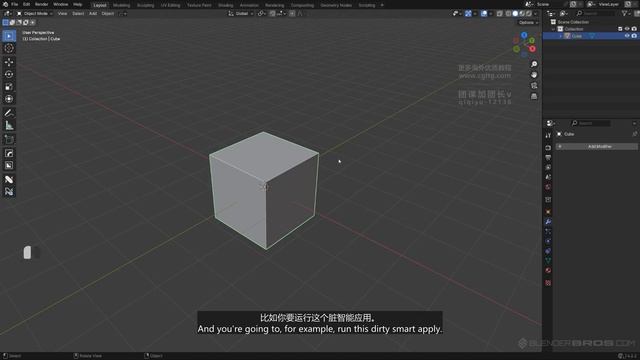This screenshot has height=360, width=640.
Task: Open the shading options dropdown arrow
Action: (536, 13)
